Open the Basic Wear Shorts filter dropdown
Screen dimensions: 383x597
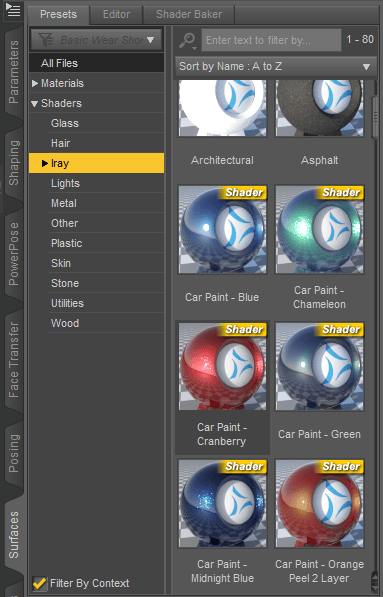(x=97, y=40)
